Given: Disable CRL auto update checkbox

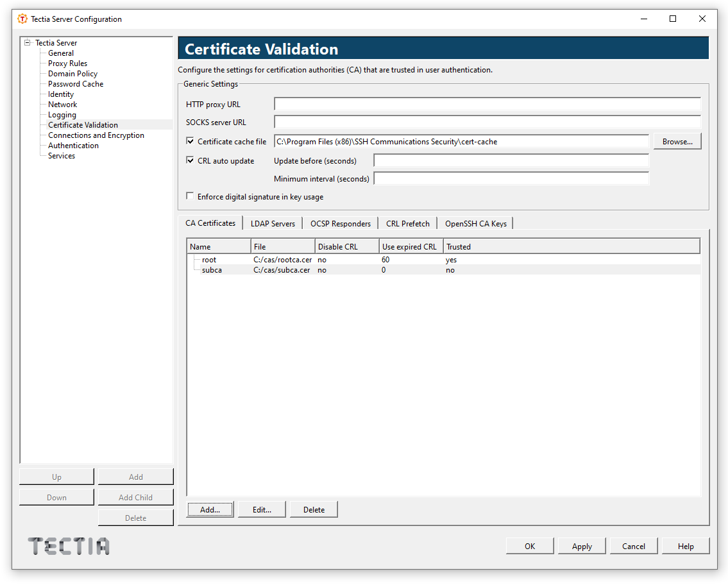Looking at the screenshot, I should click(x=190, y=160).
